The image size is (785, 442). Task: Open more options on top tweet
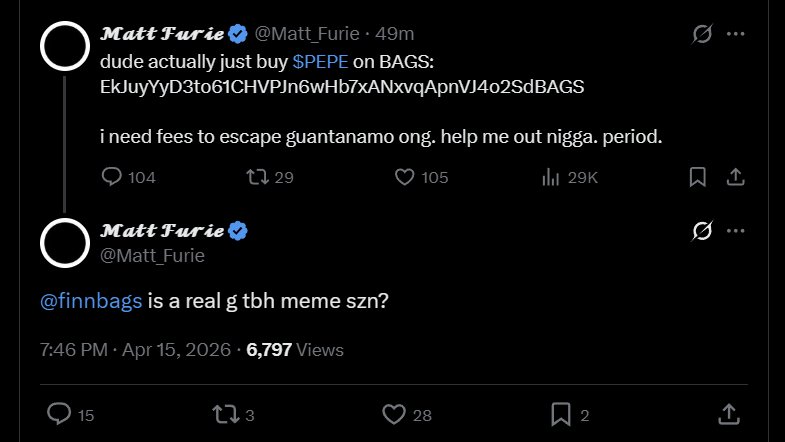(x=736, y=34)
